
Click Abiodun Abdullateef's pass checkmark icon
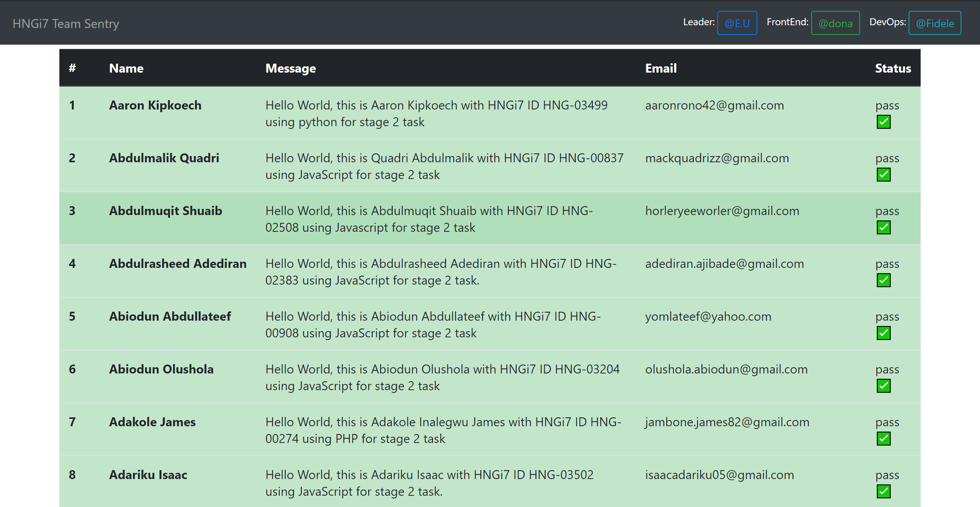pyautogui.click(x=883, y=333)
